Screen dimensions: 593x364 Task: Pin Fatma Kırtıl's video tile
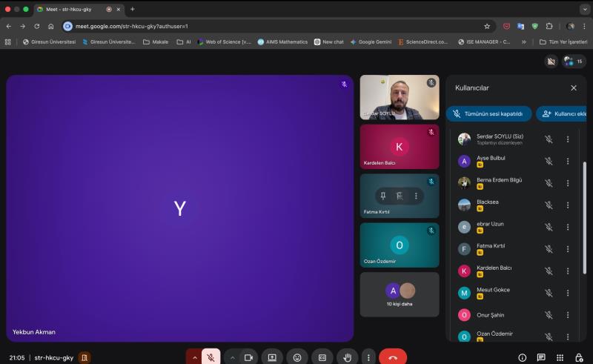click(x=383, y=196)
